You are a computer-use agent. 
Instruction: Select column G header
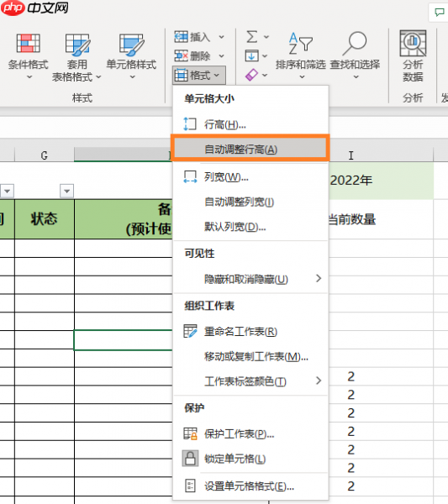(45, 155)
